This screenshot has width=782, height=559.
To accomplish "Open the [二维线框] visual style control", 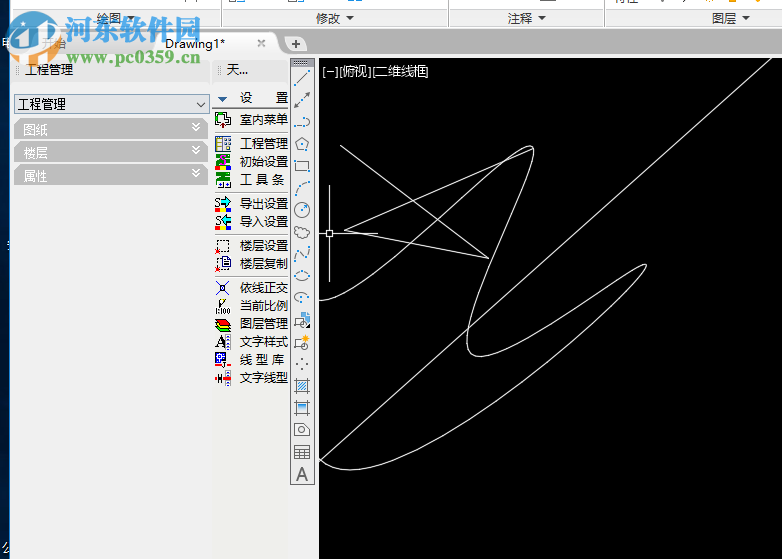I will pyautogui.click(x=400, y=72).
